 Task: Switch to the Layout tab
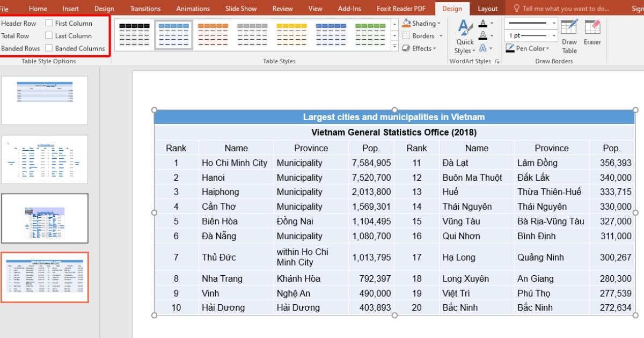click(x=488, y=8)
